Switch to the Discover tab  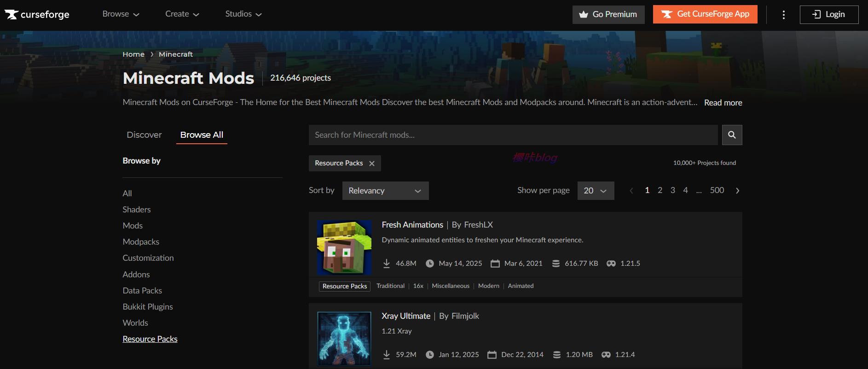[144, 135]
